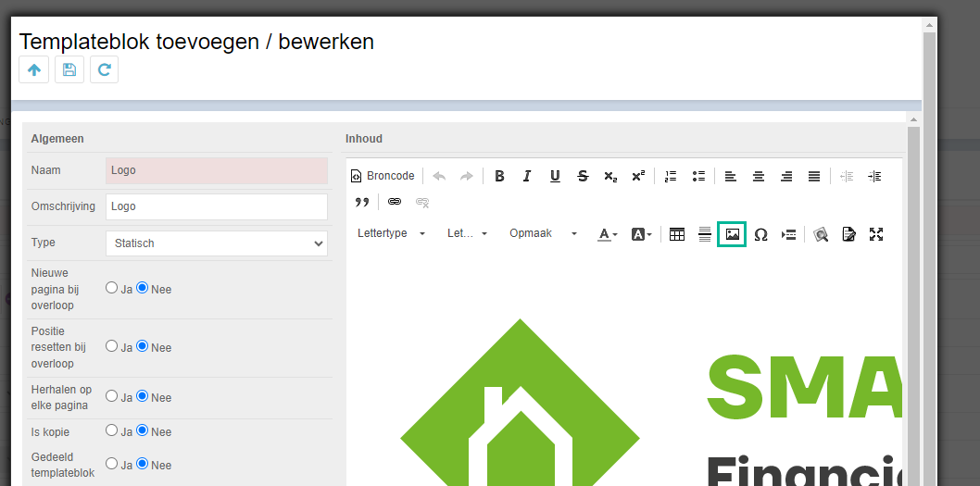Open the Opmaak format dropdown
The image size is (980, 486).
pyautogui.click(x=543, y=233)
